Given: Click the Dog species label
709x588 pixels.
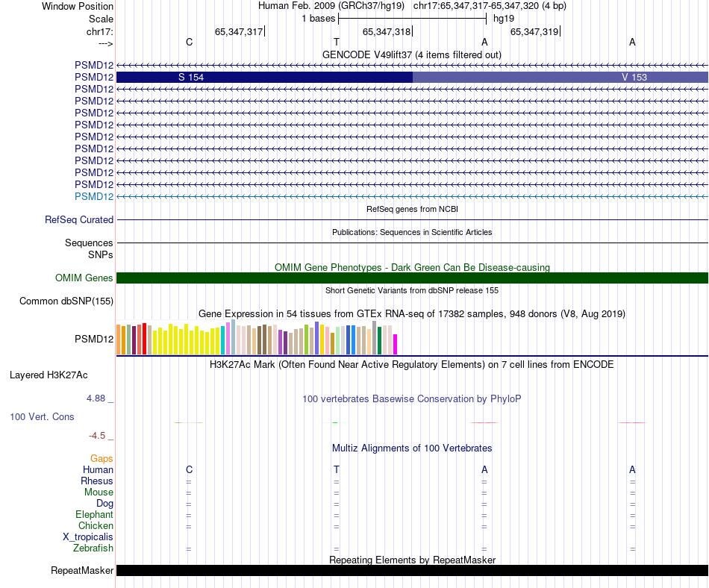Looking at the screenshot, I should point(105,504).
